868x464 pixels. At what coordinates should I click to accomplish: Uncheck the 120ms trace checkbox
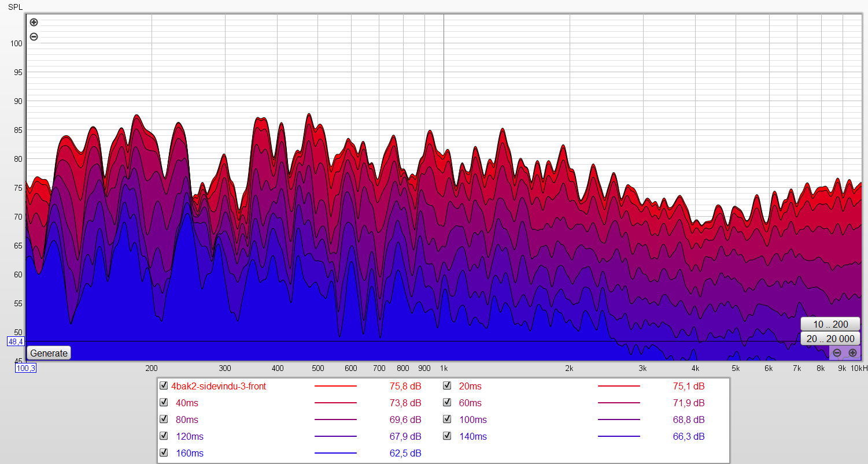point(164,436)
